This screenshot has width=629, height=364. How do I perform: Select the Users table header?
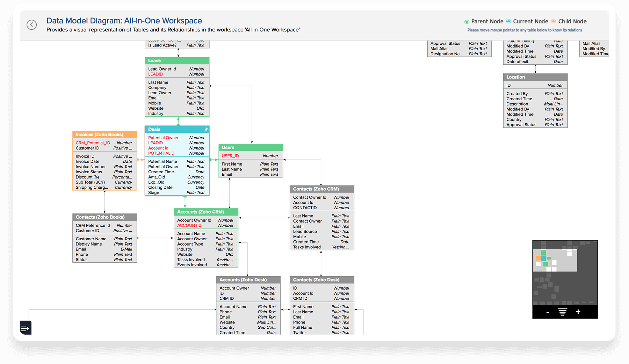click(251, 148)
